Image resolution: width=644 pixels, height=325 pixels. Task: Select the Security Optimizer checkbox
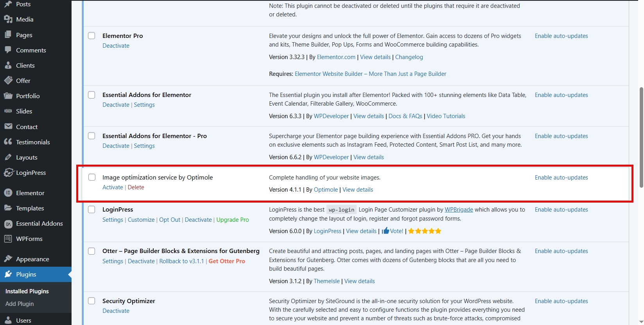91,301
